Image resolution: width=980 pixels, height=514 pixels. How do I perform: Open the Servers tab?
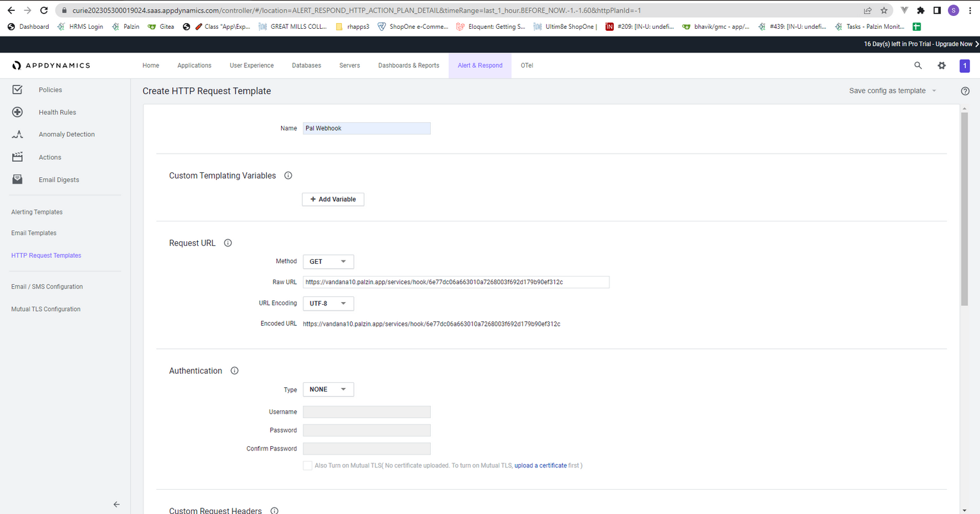(349, 65)
